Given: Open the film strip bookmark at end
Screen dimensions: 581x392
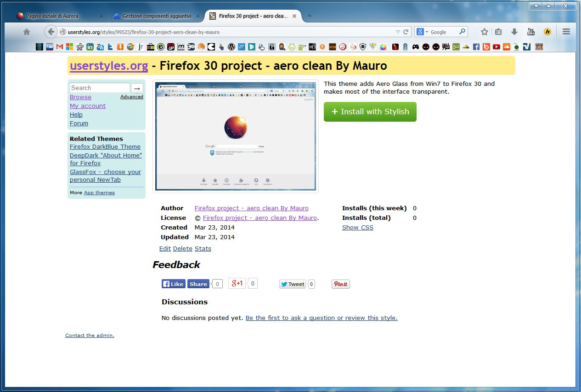Looking at the screenshot, I should tap(539, 46).
